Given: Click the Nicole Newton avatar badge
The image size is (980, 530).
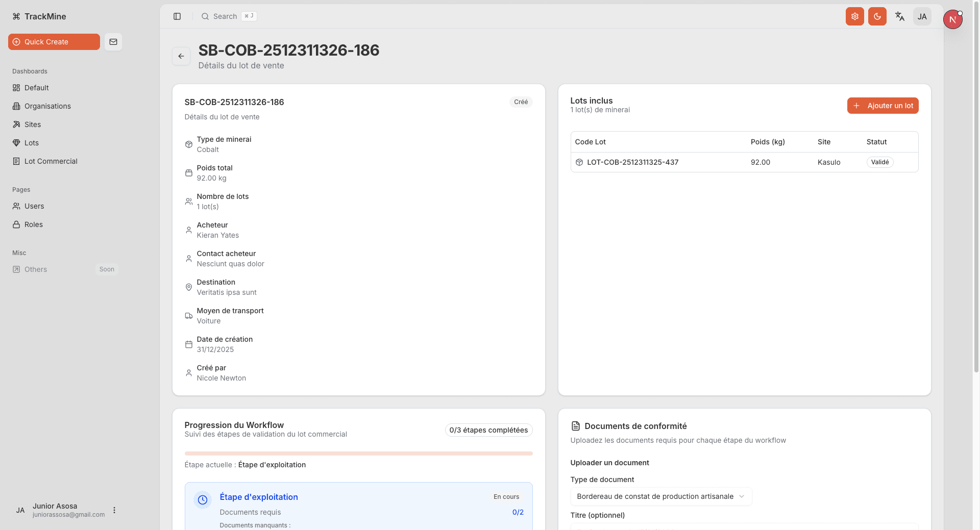Looking at the screenshot, I should (x=952, y=19).
